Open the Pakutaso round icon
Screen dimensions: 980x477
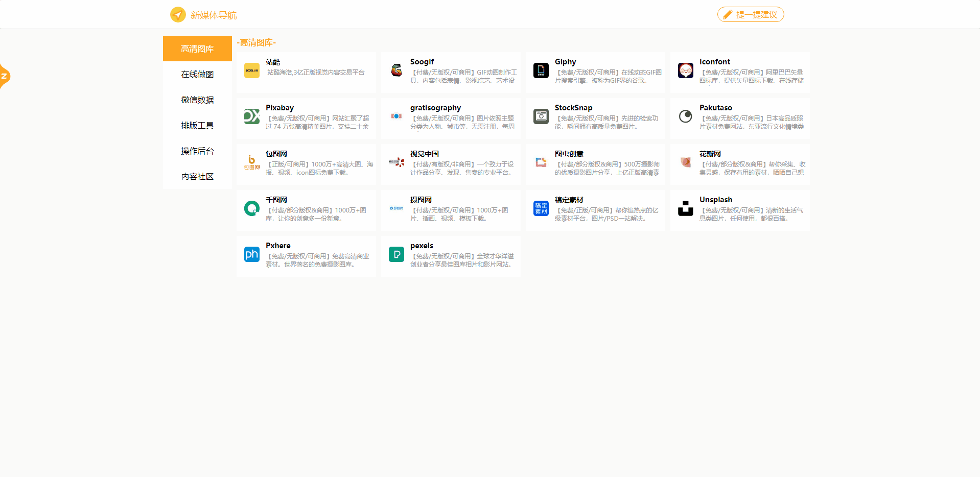[686, 116]
